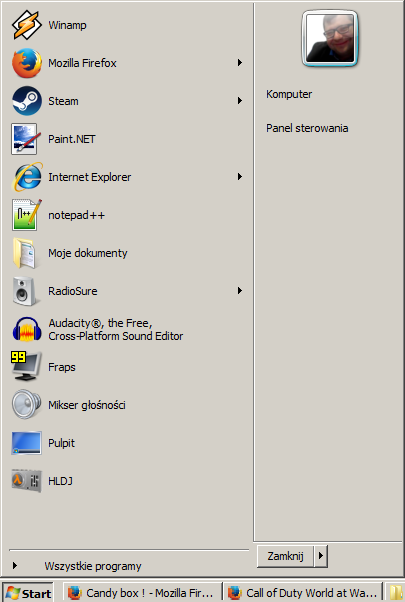
Task: Select the Pulpit label
Action: 61,443
